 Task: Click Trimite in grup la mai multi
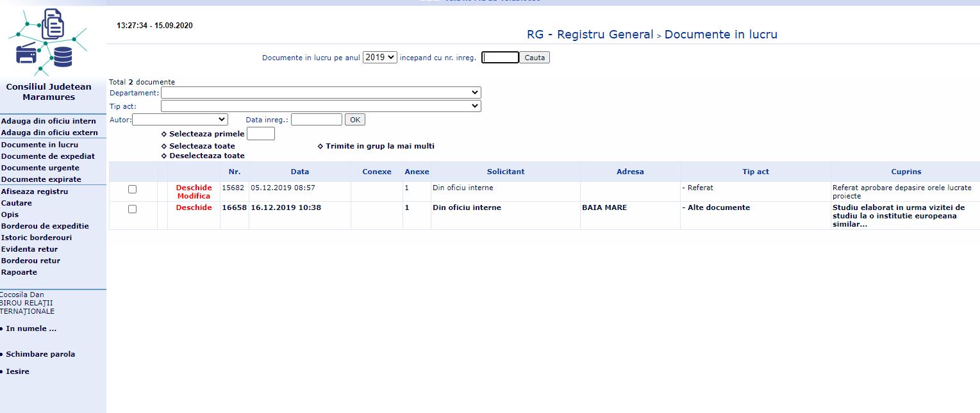379,146
